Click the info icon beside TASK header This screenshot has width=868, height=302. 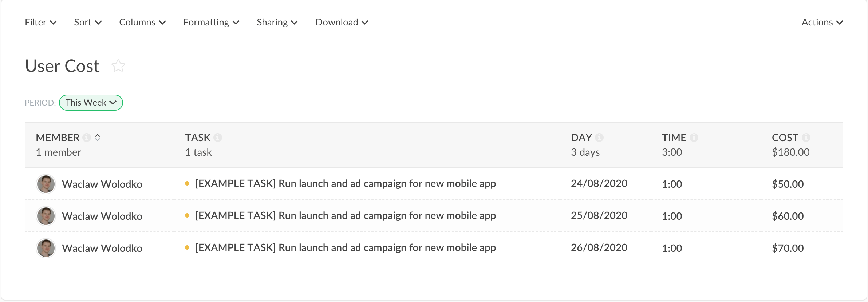(218, 138)
